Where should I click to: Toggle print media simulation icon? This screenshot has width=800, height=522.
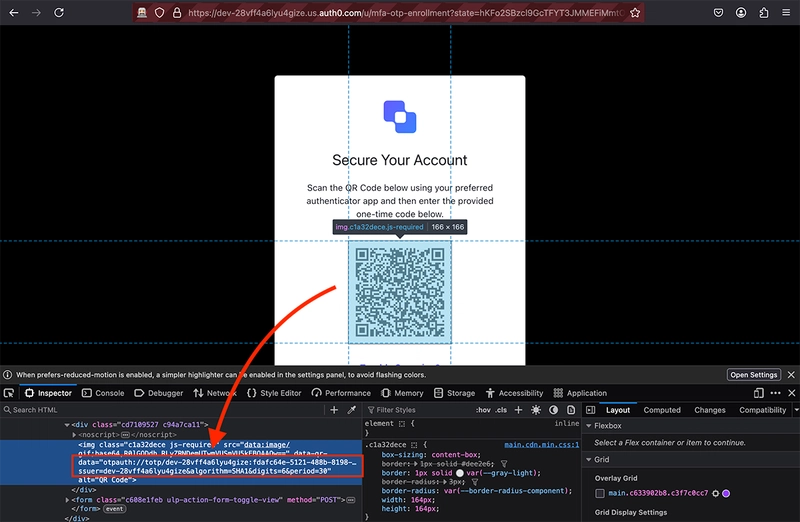[x=571, y=410]
